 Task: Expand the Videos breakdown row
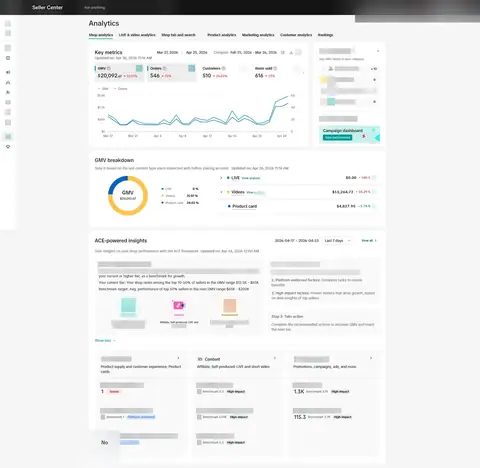click(x=221, y=192)
